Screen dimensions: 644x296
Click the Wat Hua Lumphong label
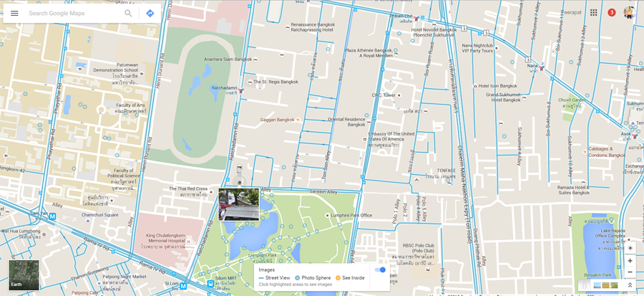click(21, 231)
